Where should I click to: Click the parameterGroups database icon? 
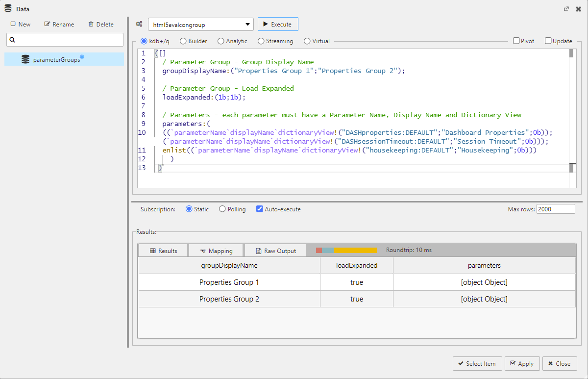click(x=25, y=59)
